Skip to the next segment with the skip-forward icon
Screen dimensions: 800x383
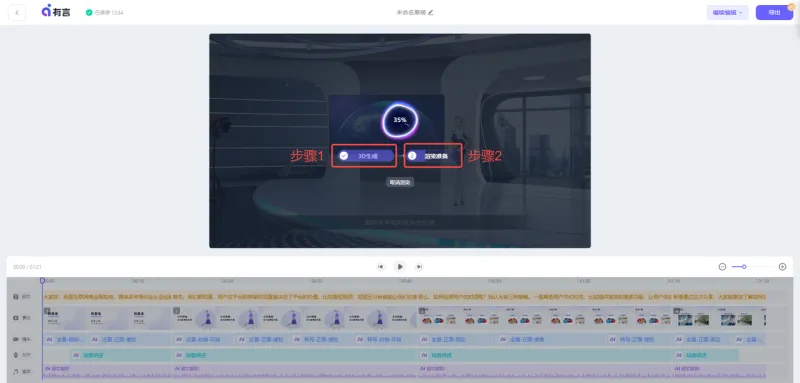tap(419, 267)
